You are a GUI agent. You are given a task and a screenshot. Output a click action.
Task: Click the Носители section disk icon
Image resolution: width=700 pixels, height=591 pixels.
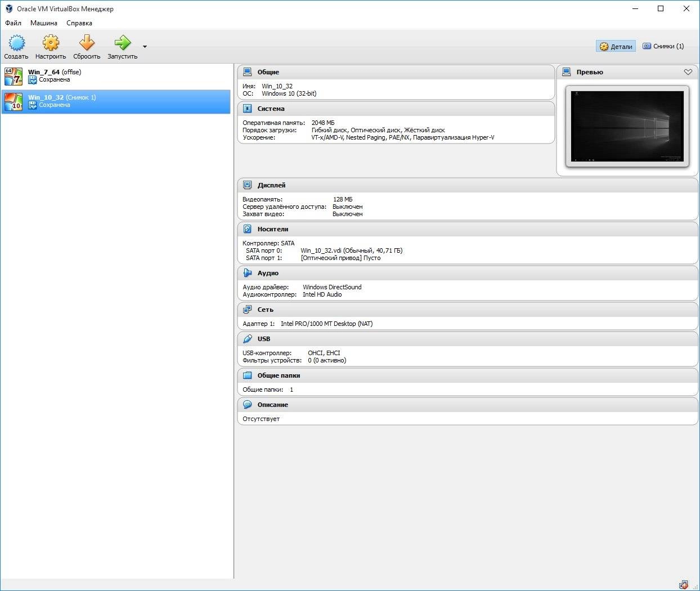point(247,229)
